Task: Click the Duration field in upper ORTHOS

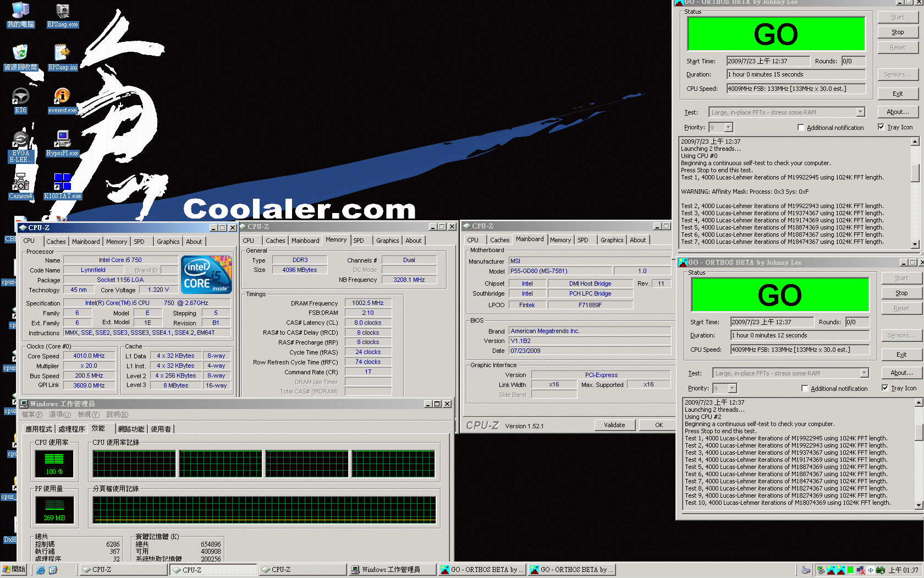Action: coord(796,74)
